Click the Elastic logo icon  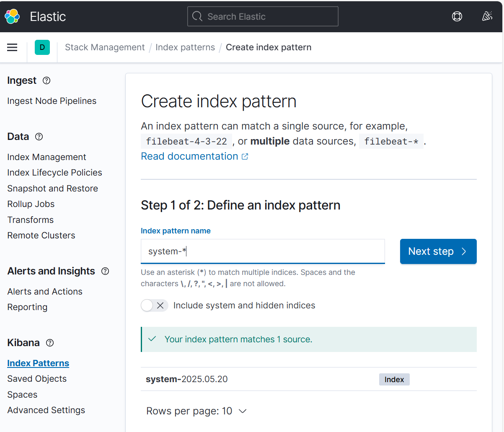point(12,16)
